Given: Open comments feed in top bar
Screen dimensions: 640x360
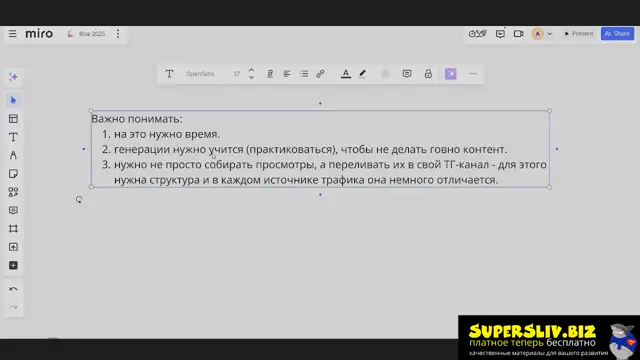Looking at the screenshot, I should pos(500,33).
